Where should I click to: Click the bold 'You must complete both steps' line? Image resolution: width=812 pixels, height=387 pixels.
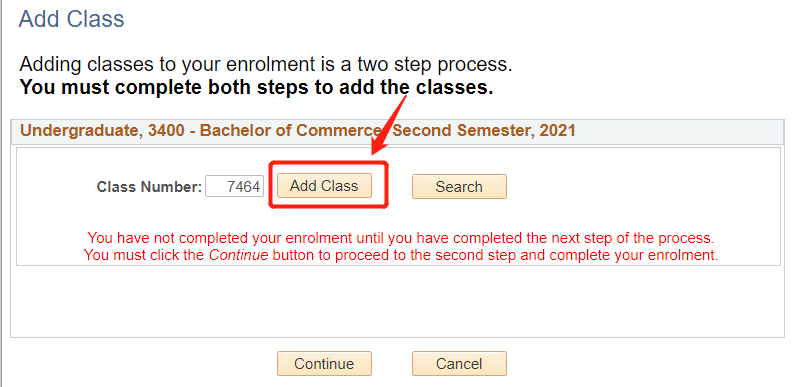click(x=256, y=88)
